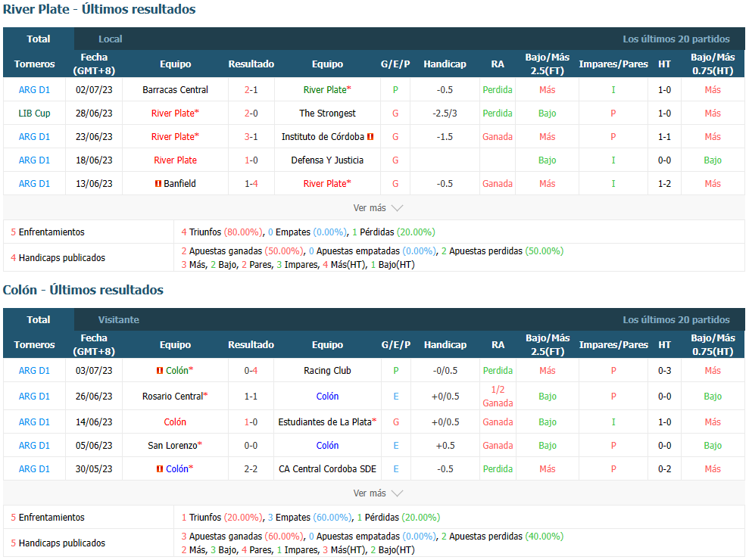This screenshot has height=560, width=749.
Task: Open ARG D1 link for 26/06/23 match
Action: (x=34, y=397)
